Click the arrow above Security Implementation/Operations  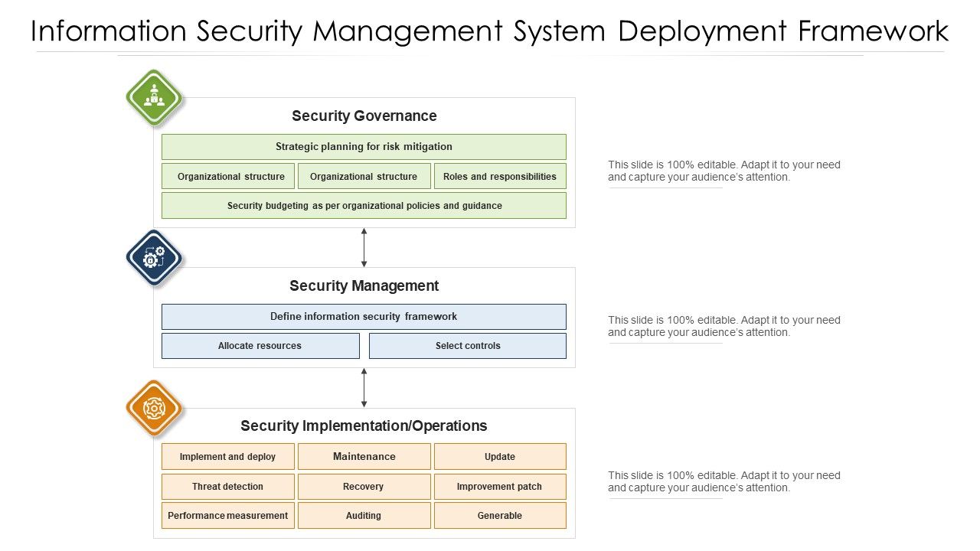(364, 386)
